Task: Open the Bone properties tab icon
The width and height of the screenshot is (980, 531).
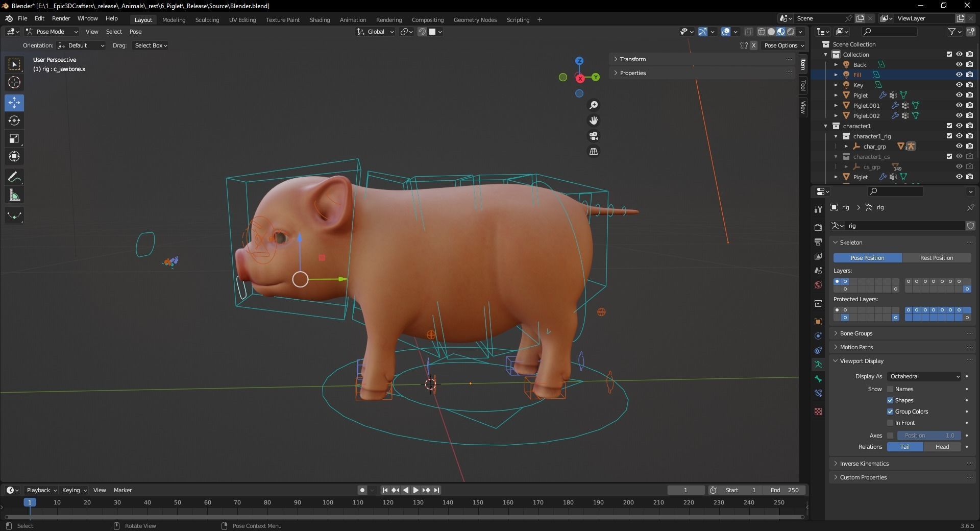Action: click(x=818, y=379)
